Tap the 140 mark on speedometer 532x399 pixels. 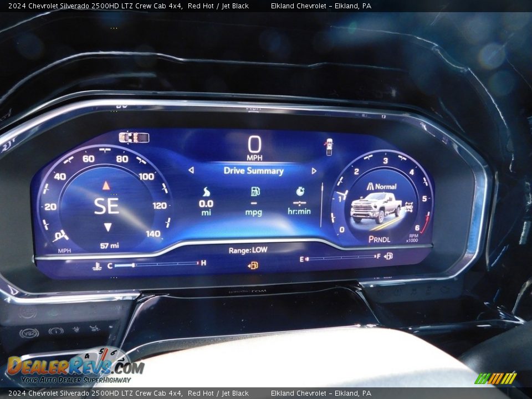(153, 234)
